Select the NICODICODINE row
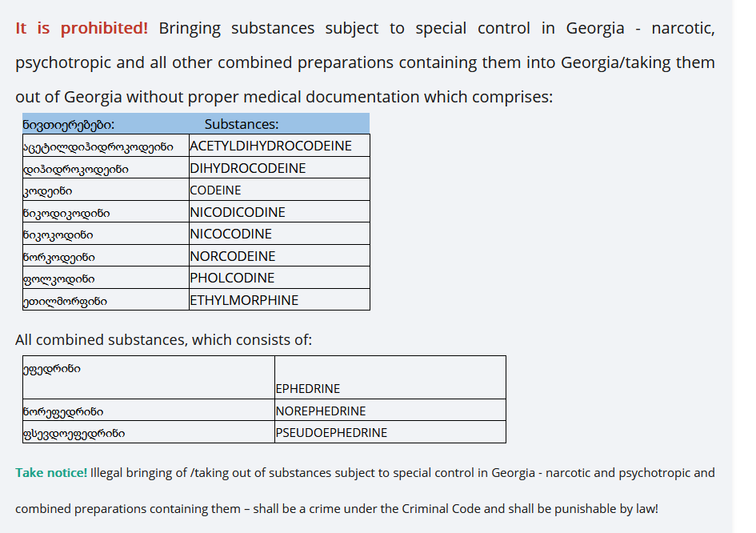This screenshot has width=756, height=533. (196, 212)
